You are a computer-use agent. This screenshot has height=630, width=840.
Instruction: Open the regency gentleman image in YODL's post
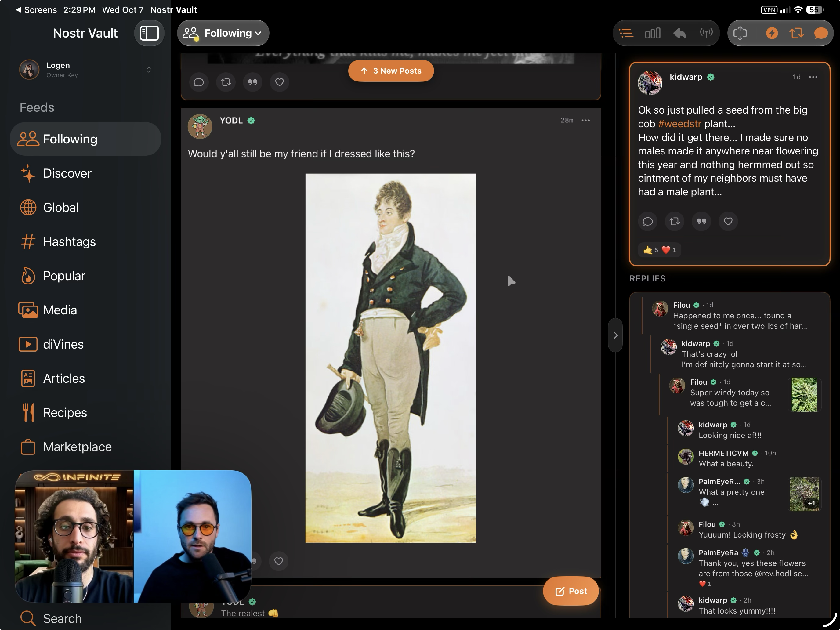pyautogui.click(x=391, y=358)
